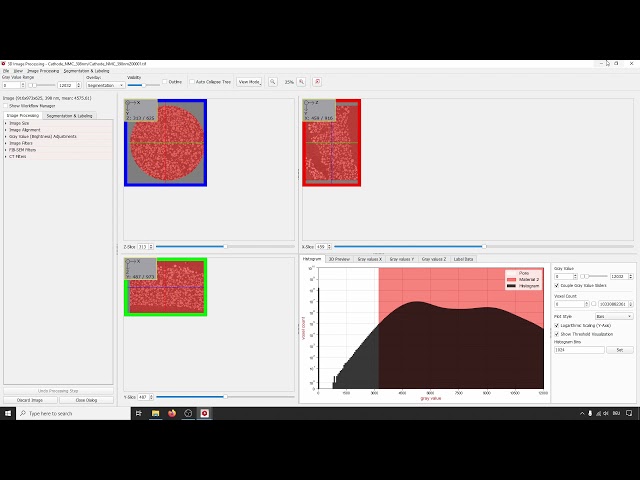
Task: Click the Gray Value slider in histogram panel
Action: pyautogui.click(x=594, y=276)
